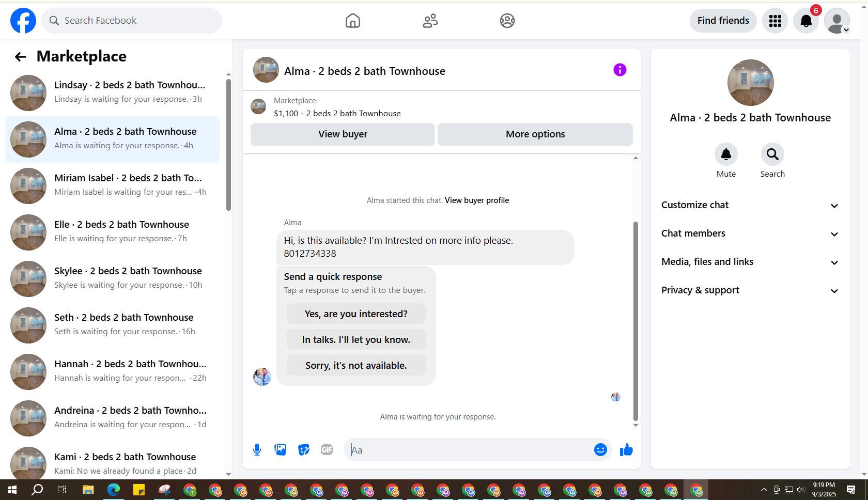Expand Chat members section
Screen dimensions: 868x500
click(750, 233)
